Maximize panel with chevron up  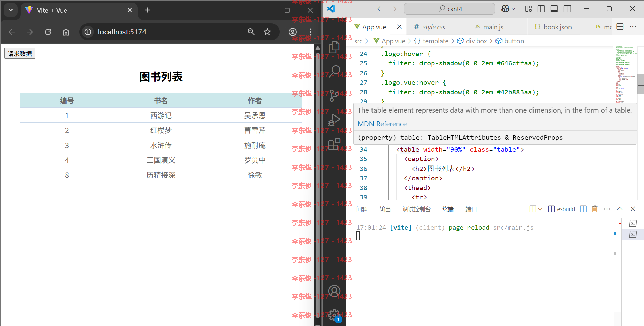click(x=620, y=209)
